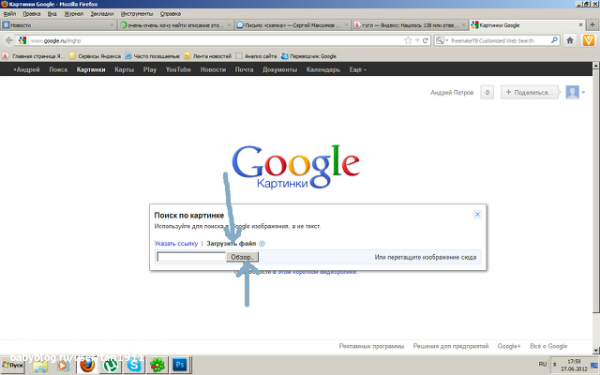Image resolution: width=600 pixels, height=375 pixels.
Task: Close the Поиск по картинке dialog
Action: 477,214
